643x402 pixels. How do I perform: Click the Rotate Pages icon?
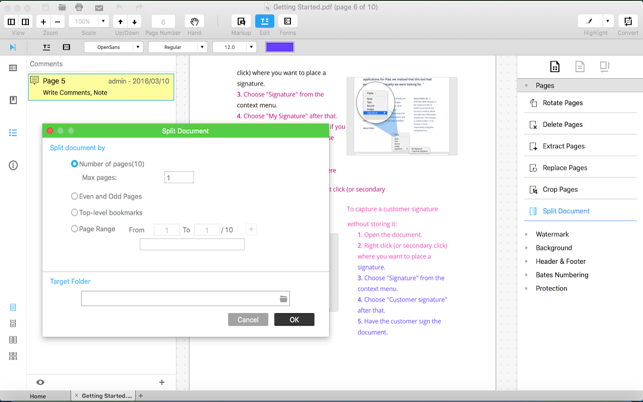[x=533, y=103]
